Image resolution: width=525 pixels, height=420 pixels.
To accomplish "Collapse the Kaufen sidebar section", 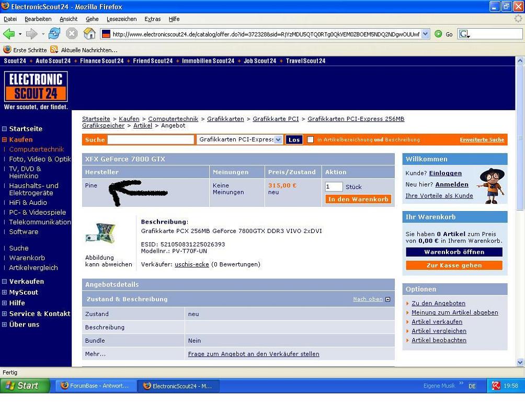I will tap(4, 140).
